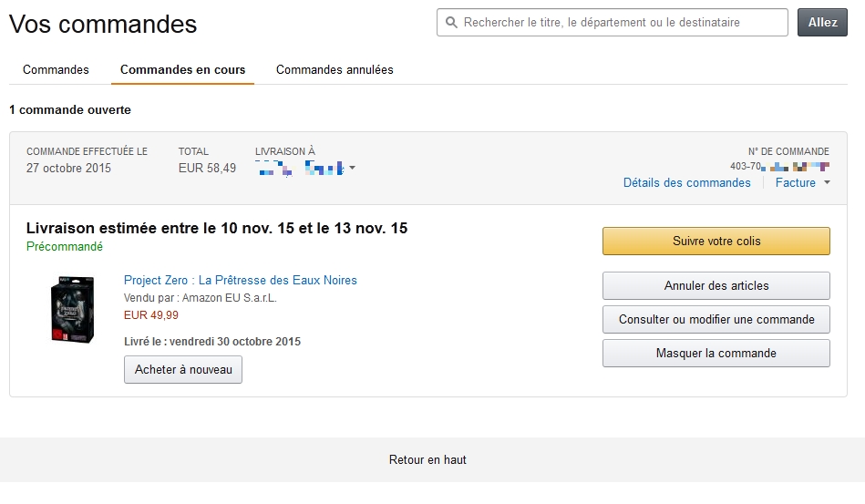
Task: Focus the order search input field
Action: click(613, 23)
